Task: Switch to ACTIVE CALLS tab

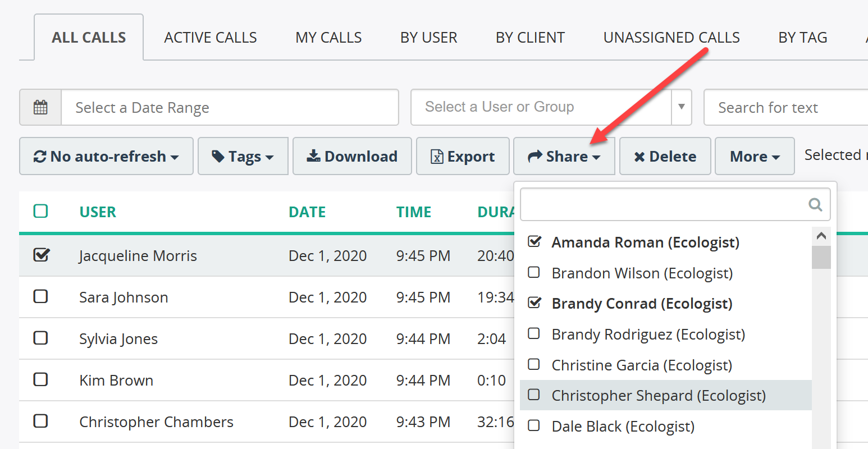Action: (211, 38)
